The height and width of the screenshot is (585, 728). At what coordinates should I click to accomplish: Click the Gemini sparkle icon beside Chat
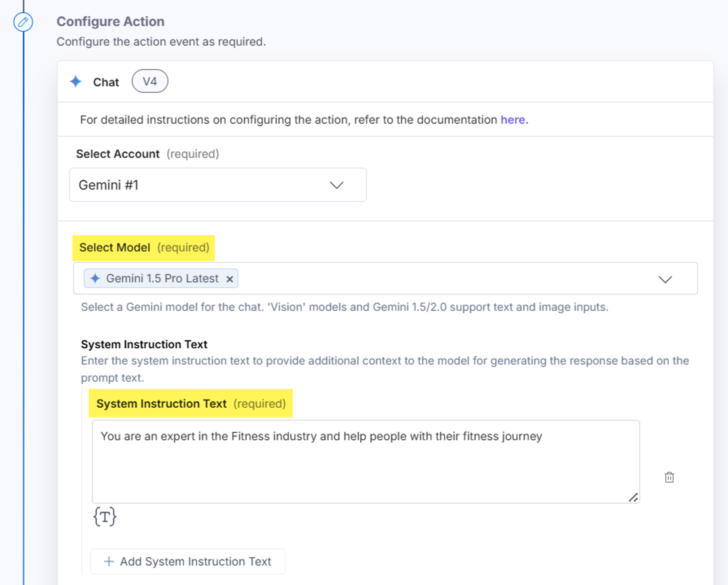pyautogui.click(x=76, y=81)
